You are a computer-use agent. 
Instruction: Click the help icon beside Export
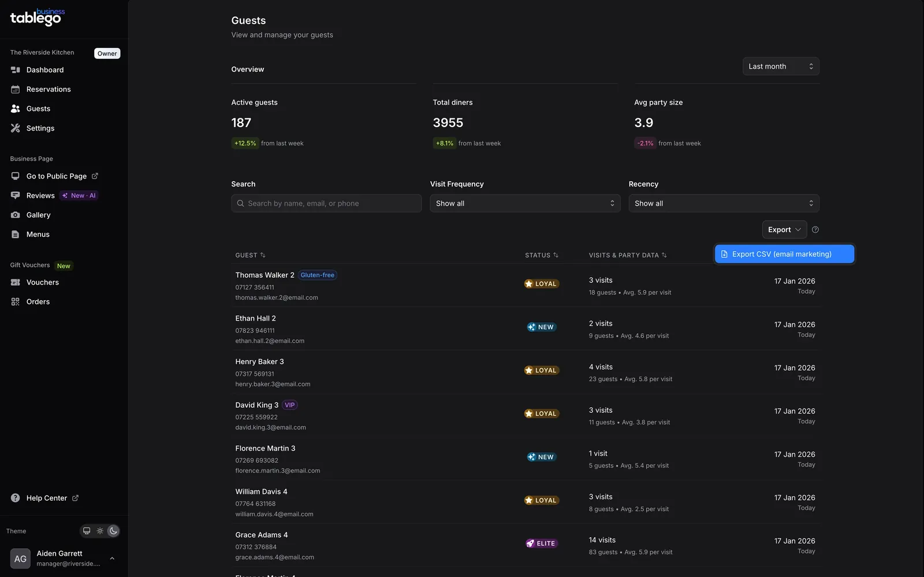pyautogui.click(x=815, y=230)
